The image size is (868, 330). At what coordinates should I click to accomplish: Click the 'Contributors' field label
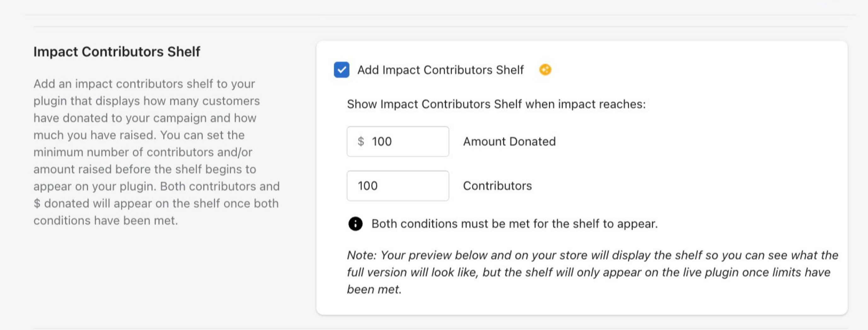pyautogui.click(x=497, y=186)
